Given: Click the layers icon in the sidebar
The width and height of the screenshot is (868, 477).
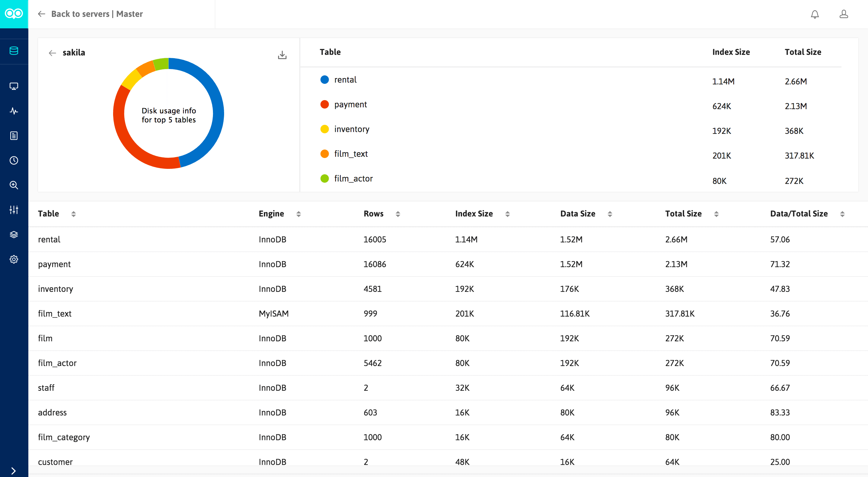Looking at the screenshot, I should coord(14,235).
